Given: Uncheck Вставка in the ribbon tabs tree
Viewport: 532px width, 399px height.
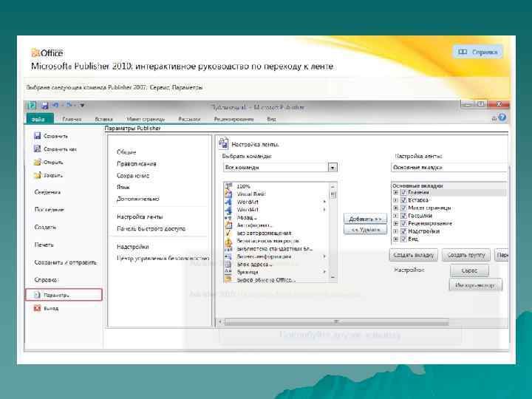Looking at the screenshot, I should point(403,199).
